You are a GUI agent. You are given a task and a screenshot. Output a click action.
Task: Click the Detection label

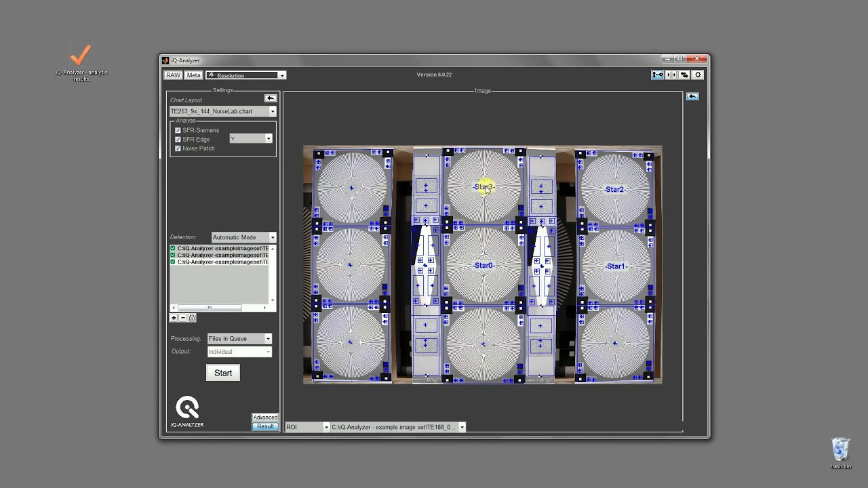pyautogui.click(x=183, y=237)
